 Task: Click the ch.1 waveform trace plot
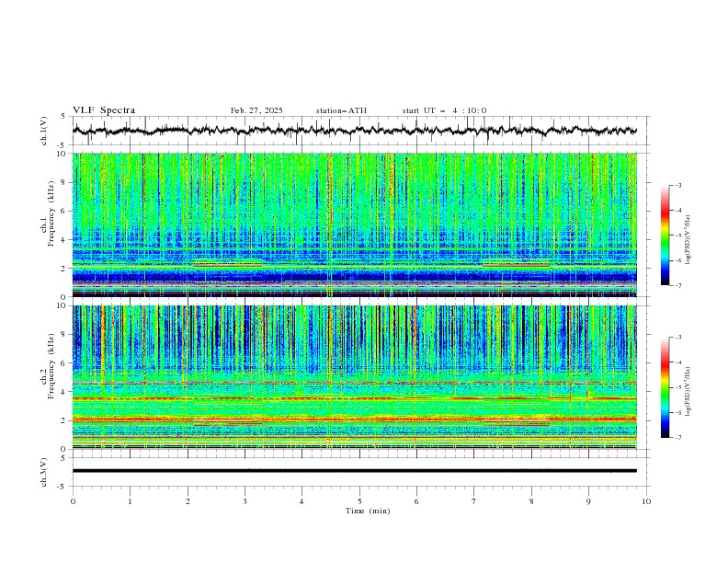[x=355, y=131]
